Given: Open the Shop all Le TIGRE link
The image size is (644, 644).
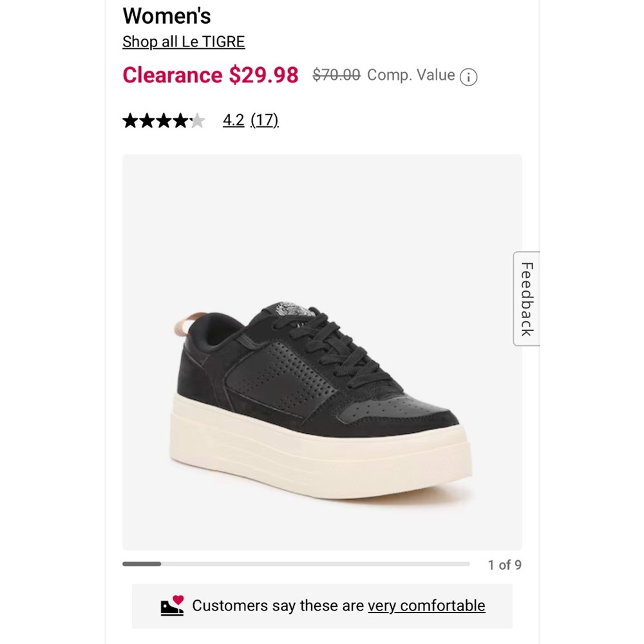Looking at the screenshot, I should pyautogui.click(x=184, y=41).
